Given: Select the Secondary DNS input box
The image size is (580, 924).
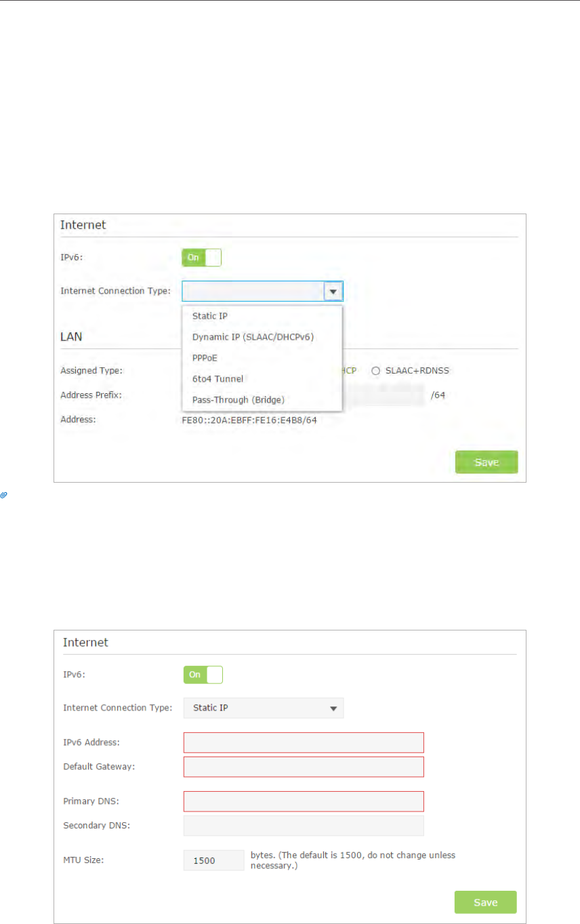Looking at the screenshot, I should [x=304, y=825].
